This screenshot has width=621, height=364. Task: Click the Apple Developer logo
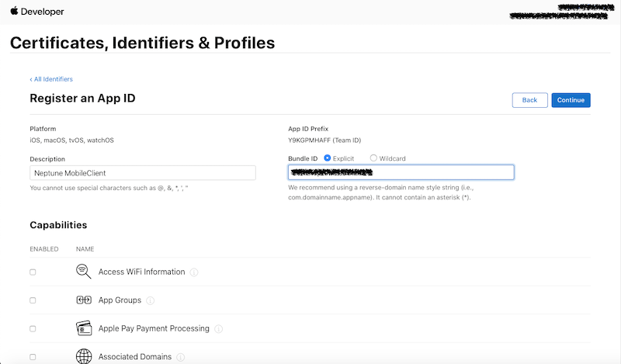tap(36, 12)
